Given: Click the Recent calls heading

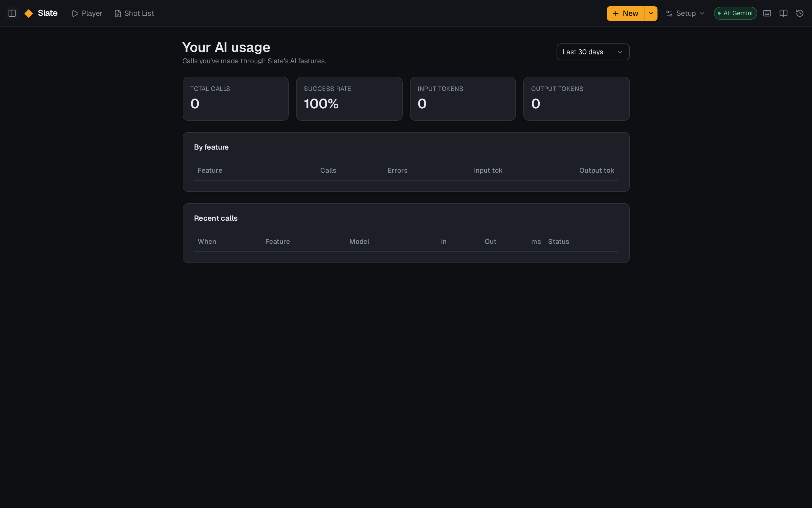Looking at the screenshot, I should click(x=216, y=218).
